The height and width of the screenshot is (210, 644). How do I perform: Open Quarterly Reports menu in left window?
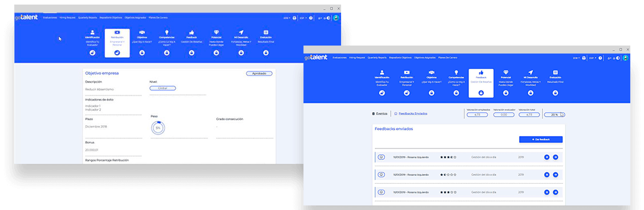[87, 18]
